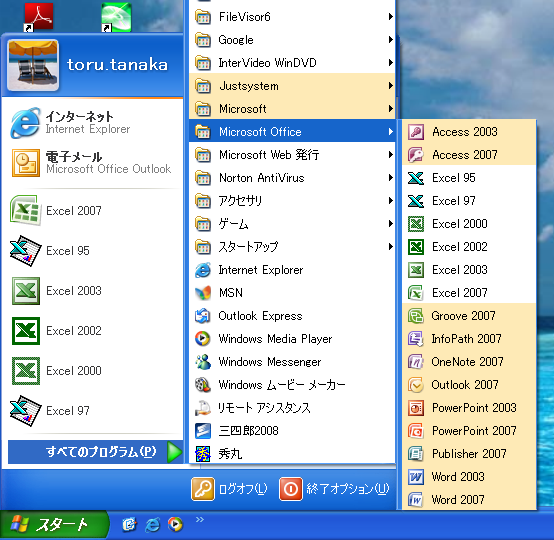Click すべてのプログラム button
554x540 pixels.
coord(95,452)
